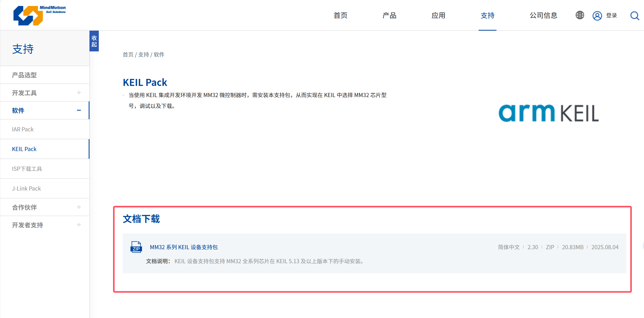Expand the 开发工具 section
This screenshot has height=318, width=644.
coord(79,93)
